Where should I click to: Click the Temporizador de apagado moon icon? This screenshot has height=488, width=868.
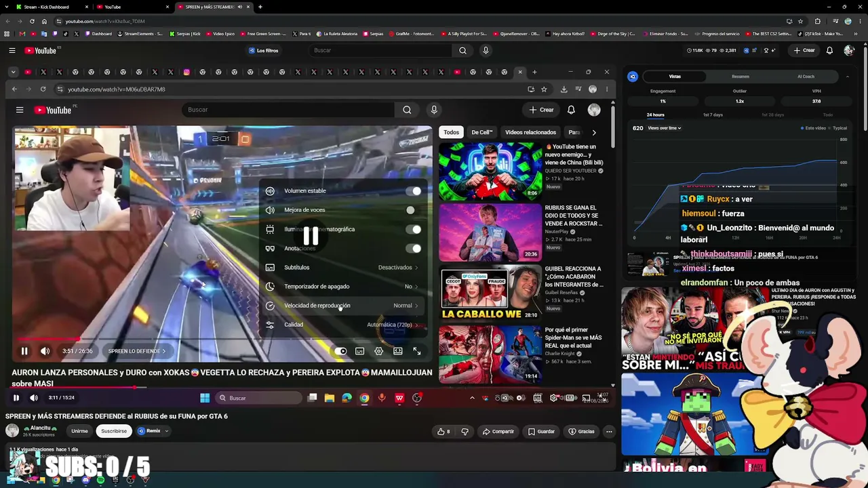(x=270, y=287)
